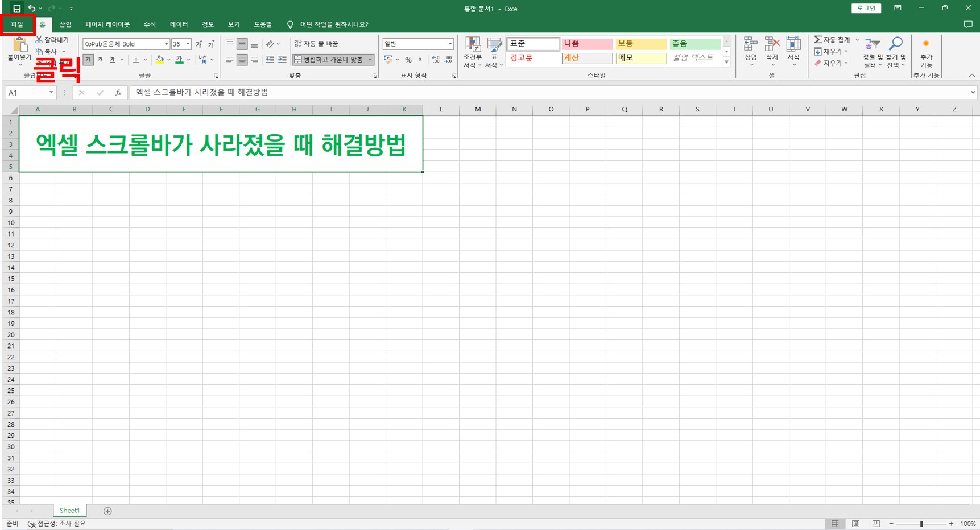The width and height of the screenshot is (980, 530).
Task: Expand the Name Box dropdown arrow
Action: [51, 93]
